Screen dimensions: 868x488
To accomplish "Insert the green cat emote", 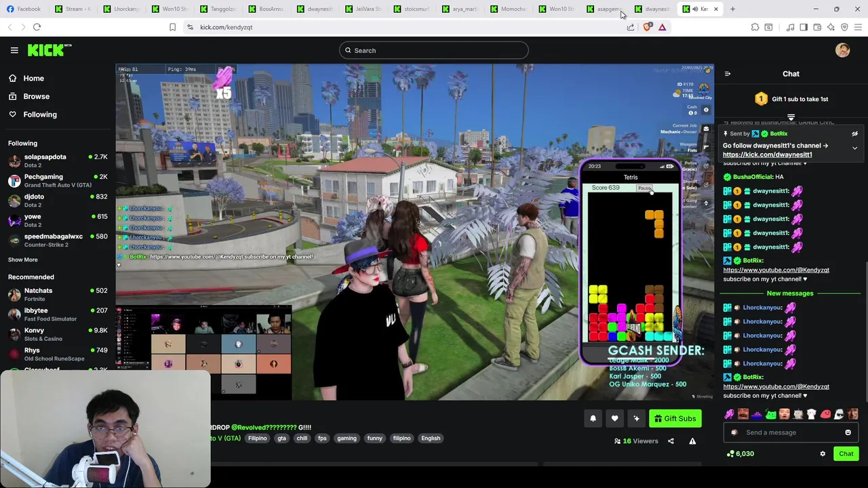I will [x=770, y=414].
